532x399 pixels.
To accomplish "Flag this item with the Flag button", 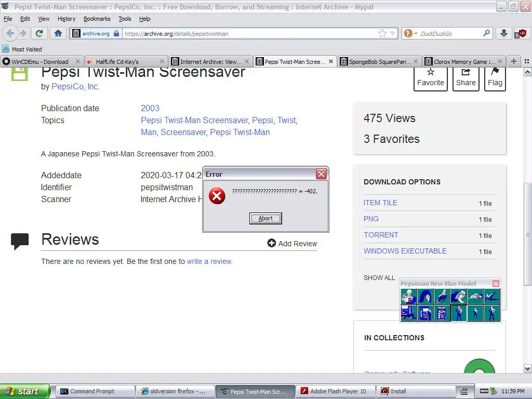I will tap(495, 78).
